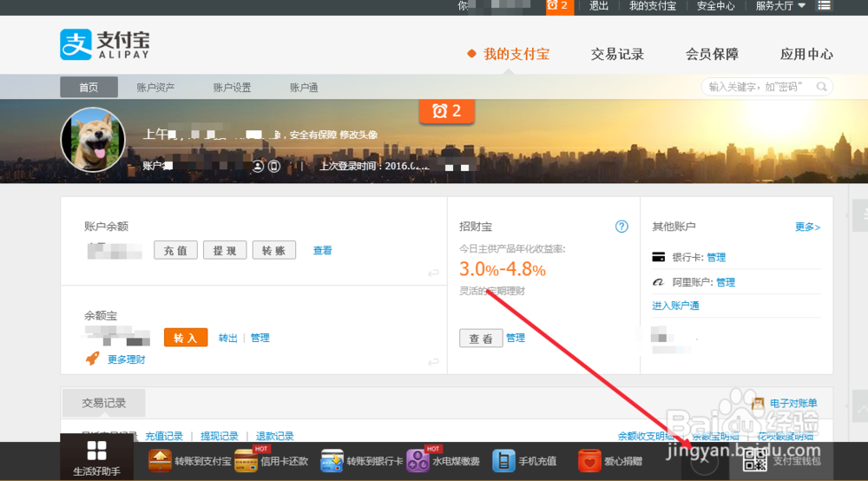
Task: Click the 3.0%-4.8% yield rate
Action: 503,269
